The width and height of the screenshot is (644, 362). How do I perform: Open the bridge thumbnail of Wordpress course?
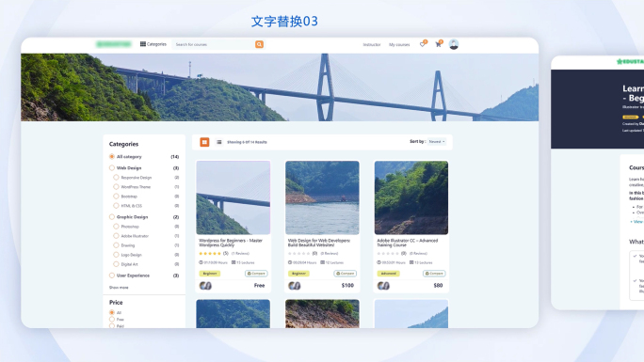[233, 197]
